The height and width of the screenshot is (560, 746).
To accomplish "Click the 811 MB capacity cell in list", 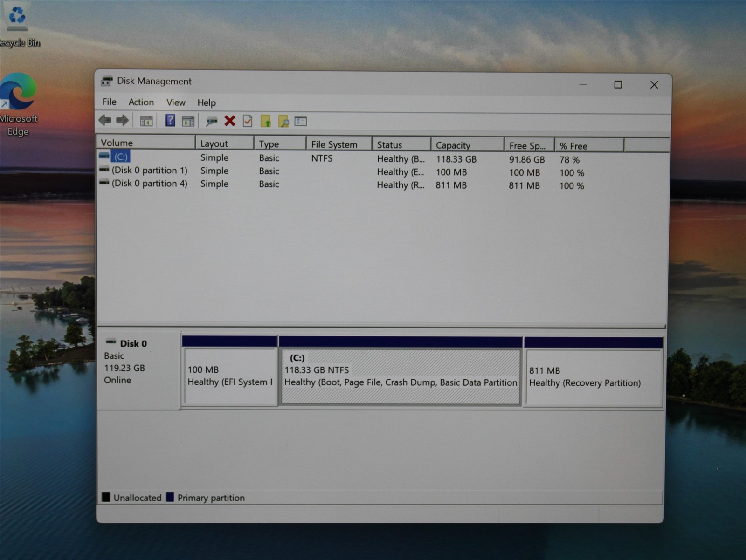I will (451, 185).
